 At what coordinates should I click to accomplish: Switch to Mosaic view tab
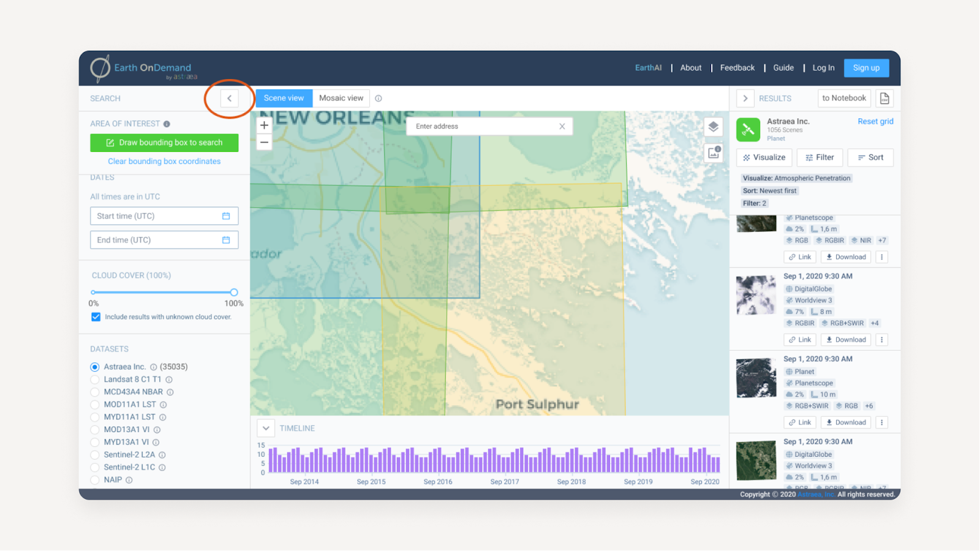(x=341, y=98)
